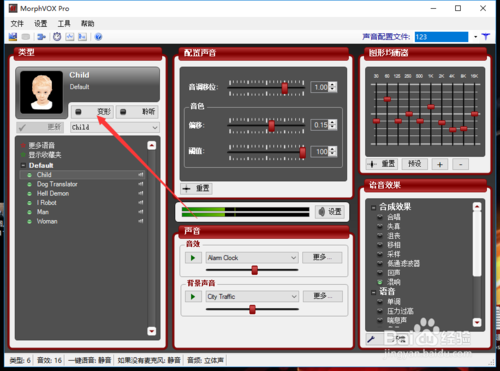The width and height of the screenshot is (500, 371).
Task: Collapse the Default voice group
Action: point(23,165)
